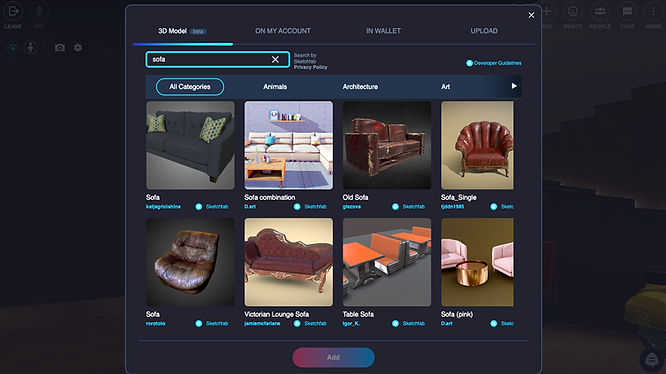Click Sketchfab icon under Table Sofa
Screen dimensions: 666x374
[x=395, y=323]
